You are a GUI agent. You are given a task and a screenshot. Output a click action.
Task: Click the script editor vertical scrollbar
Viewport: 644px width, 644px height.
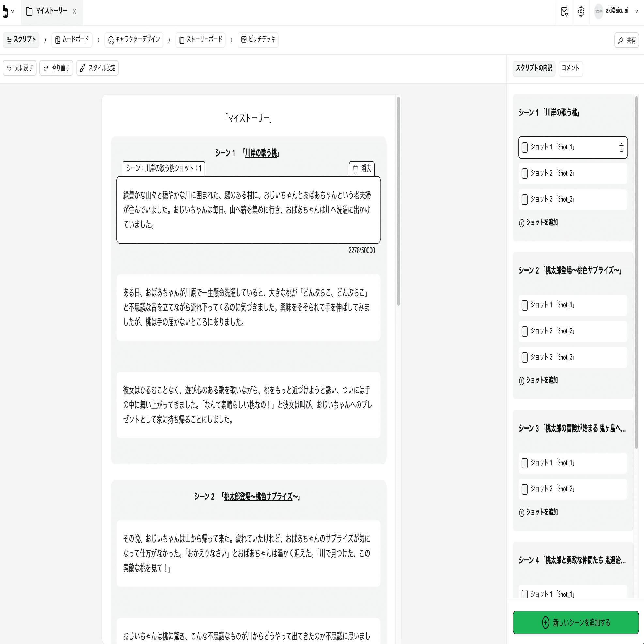[398, 201]
